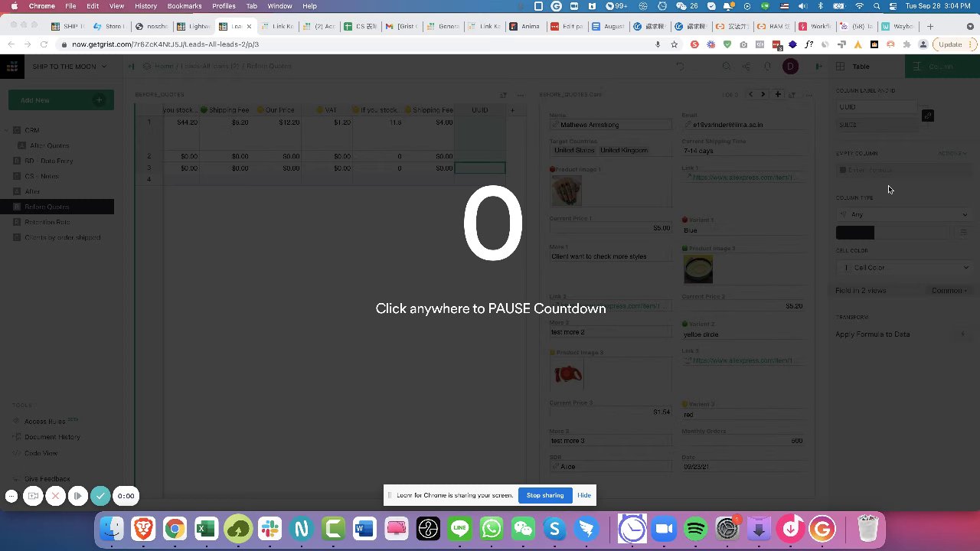Open user avatar D menu
The width and height of the screenshot is (980, 551).
(790, 67)
